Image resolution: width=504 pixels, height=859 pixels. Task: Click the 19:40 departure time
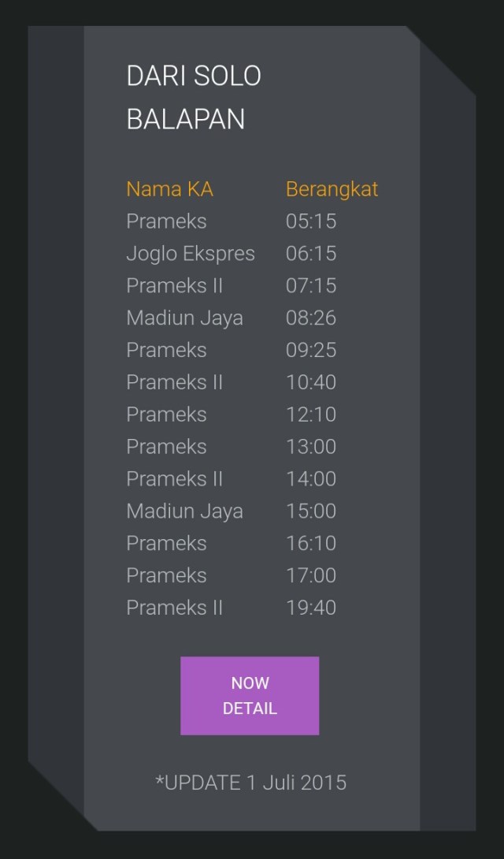(311, 608)
